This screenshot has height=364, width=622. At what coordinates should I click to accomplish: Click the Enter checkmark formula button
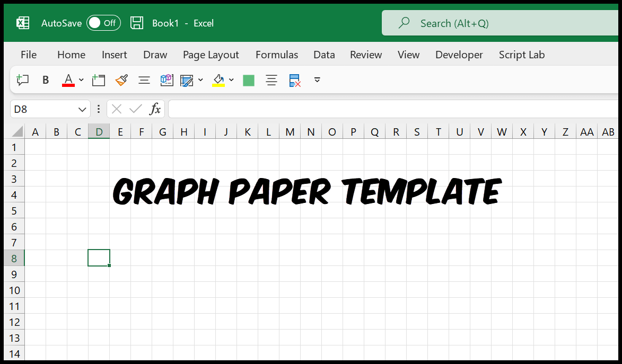click(136, 109)
